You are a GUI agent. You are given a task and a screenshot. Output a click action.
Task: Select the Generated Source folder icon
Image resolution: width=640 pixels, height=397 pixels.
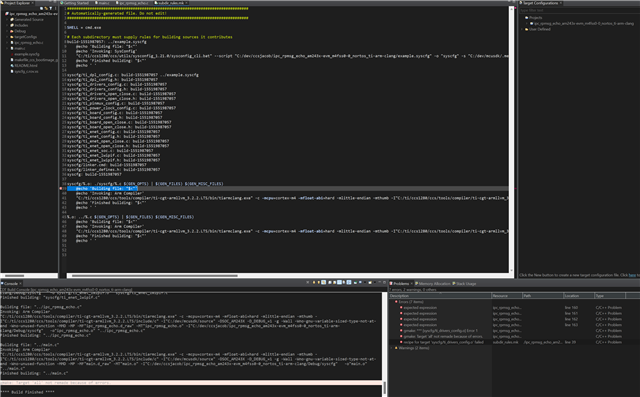tap(12, 20)
